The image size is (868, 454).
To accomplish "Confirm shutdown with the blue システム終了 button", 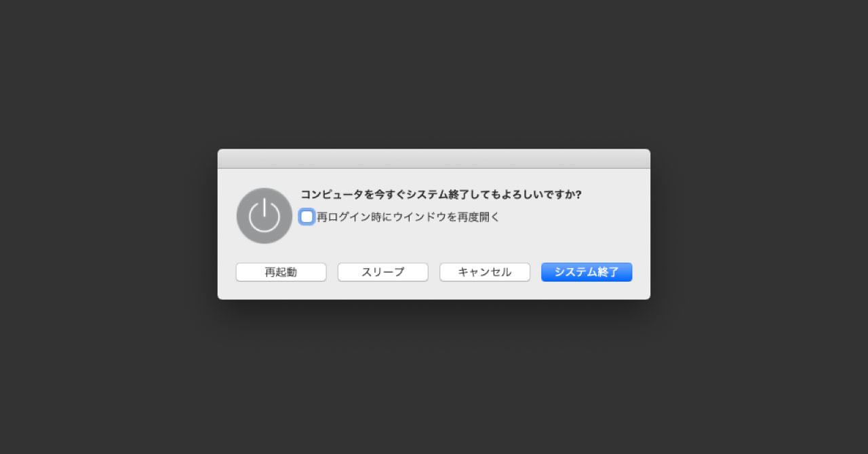I will point(587,272).
